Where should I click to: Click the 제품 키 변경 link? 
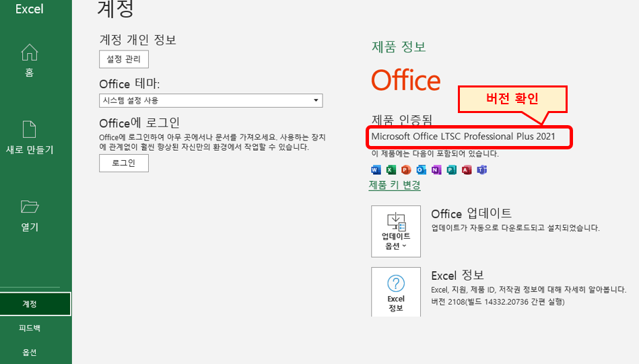(x=395, y=186)
